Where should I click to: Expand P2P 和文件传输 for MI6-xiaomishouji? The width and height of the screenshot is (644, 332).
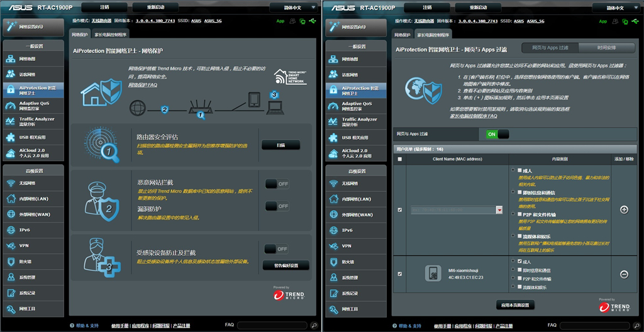(x=513, y=278)
